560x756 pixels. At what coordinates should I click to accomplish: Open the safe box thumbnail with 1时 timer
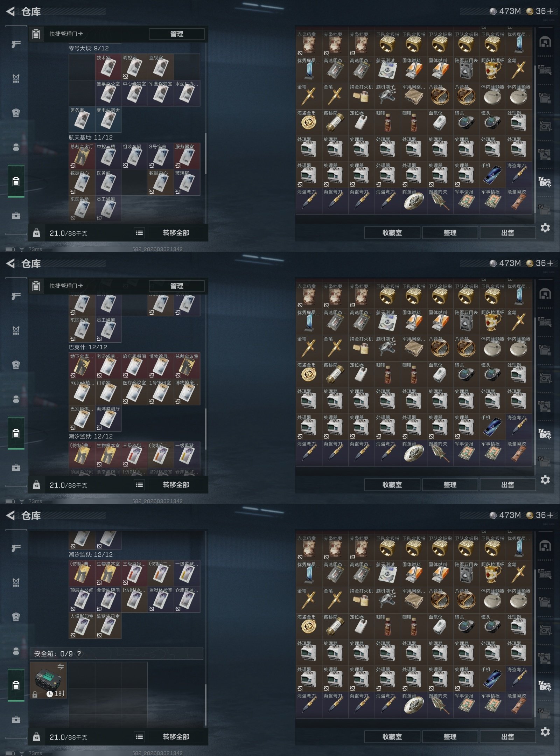point(49,680)
